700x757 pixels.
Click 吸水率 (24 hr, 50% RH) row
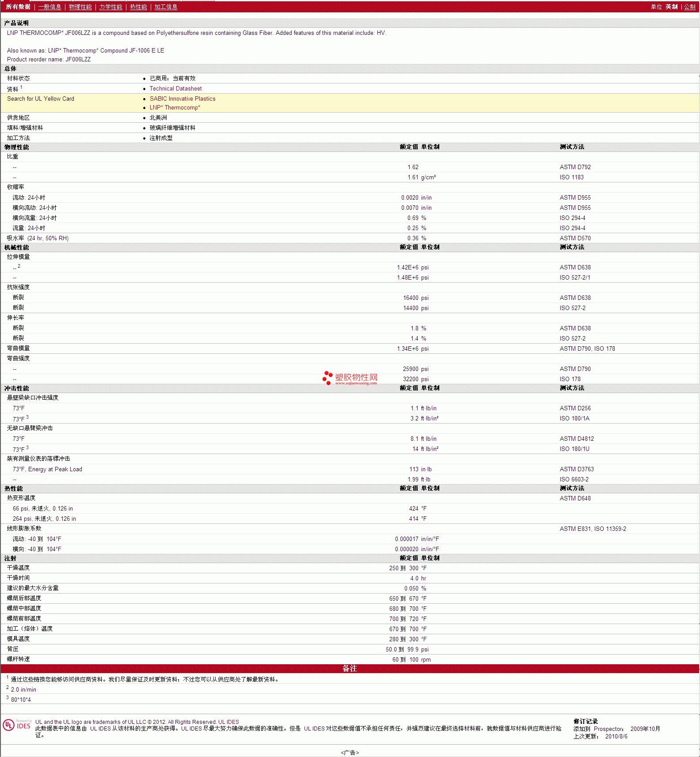[350, 238]
